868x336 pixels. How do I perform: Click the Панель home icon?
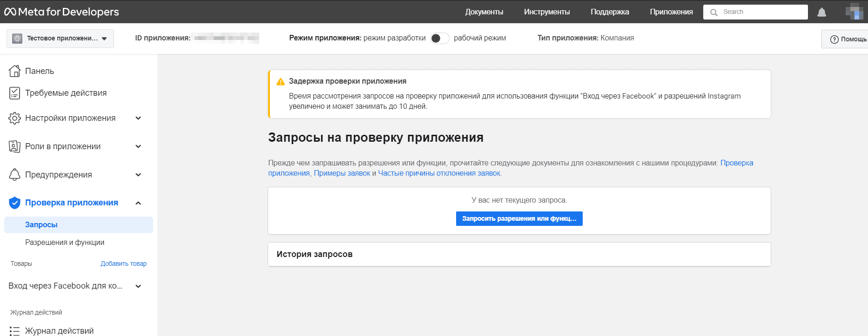coord(15,71)
